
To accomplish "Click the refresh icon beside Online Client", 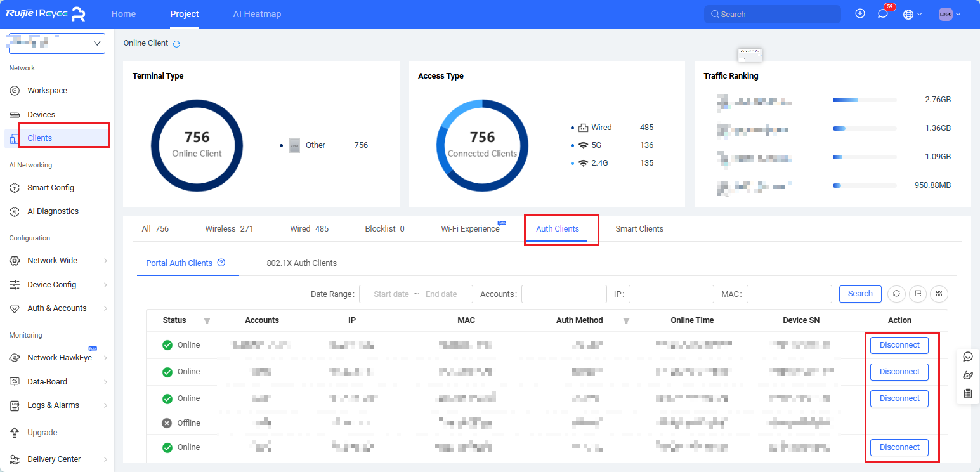I will coord(177,44).
